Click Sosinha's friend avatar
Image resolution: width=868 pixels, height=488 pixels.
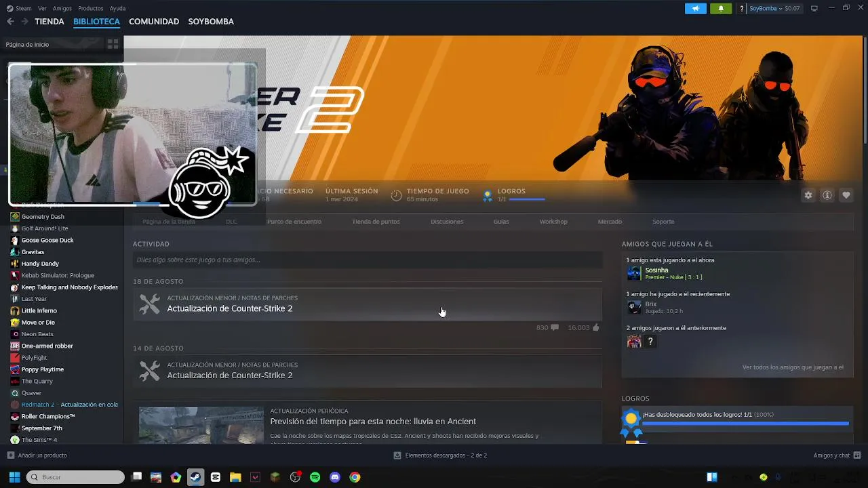click(x=634, y=273)
